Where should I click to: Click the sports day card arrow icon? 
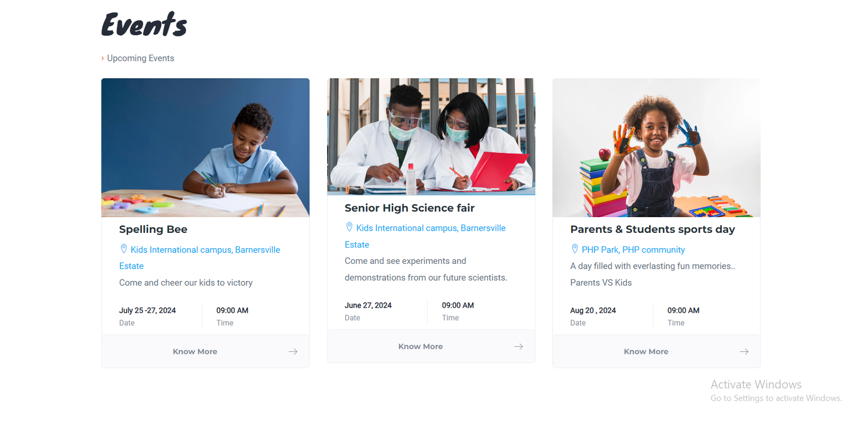pos(744,352)
